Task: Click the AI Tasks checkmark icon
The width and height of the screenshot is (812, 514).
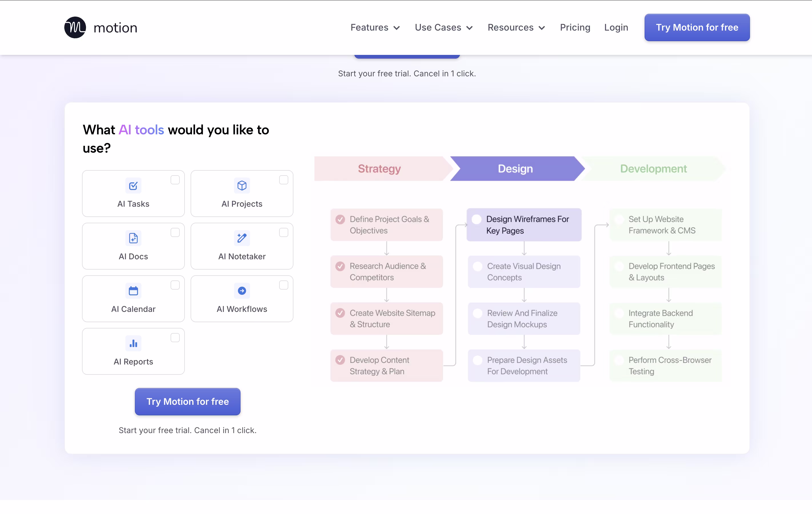Action: click(x=133, y=186)
